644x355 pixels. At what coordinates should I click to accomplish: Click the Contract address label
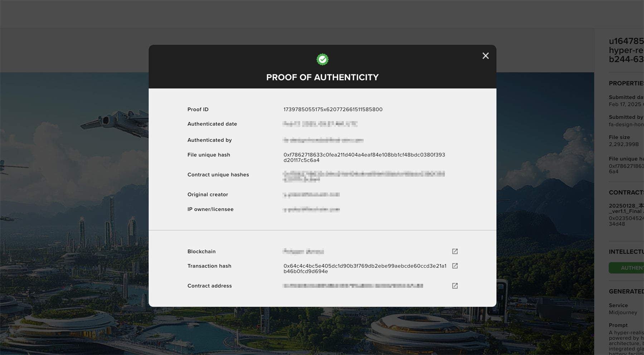(210, 286)
